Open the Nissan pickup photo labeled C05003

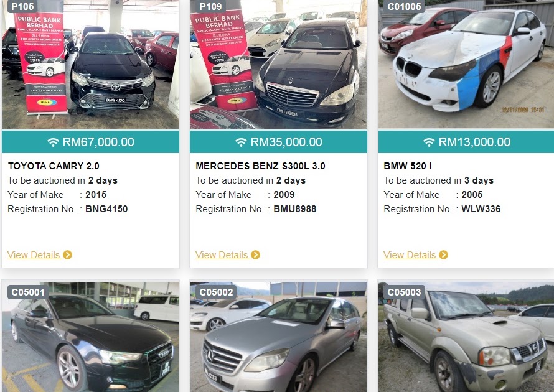(x=466, y=337)
